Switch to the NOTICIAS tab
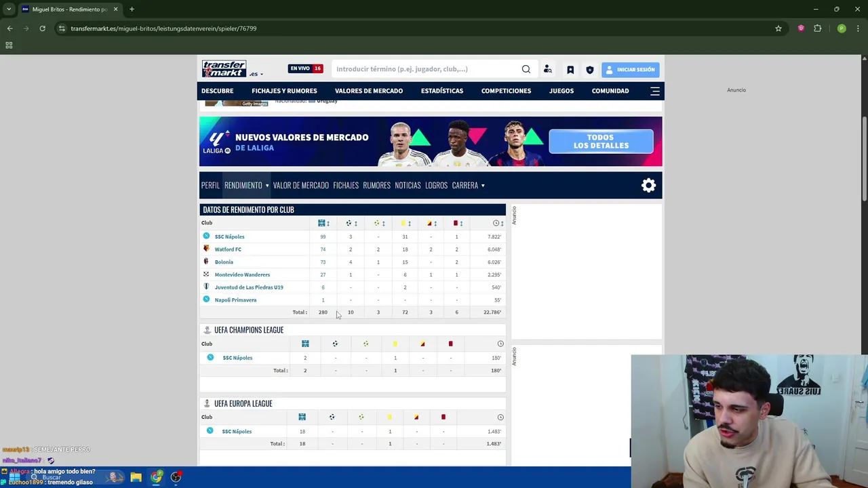The image size is (868, 488). [408, 186]
